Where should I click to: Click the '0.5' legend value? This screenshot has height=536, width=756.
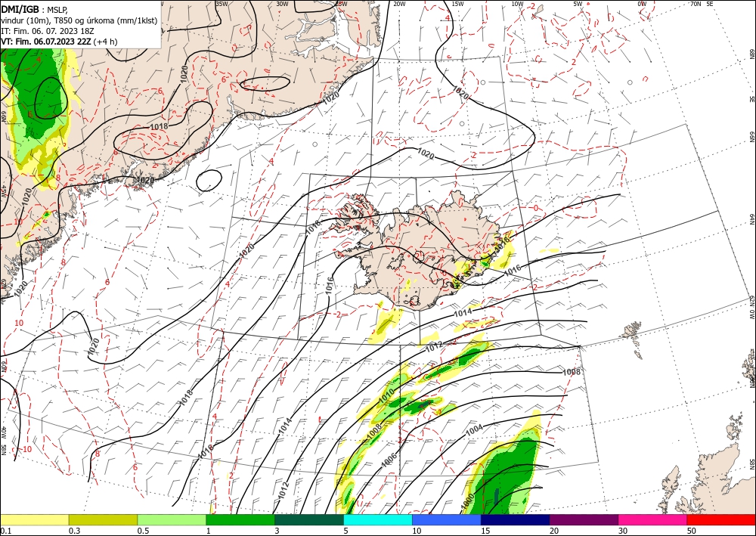coord(143,531)
